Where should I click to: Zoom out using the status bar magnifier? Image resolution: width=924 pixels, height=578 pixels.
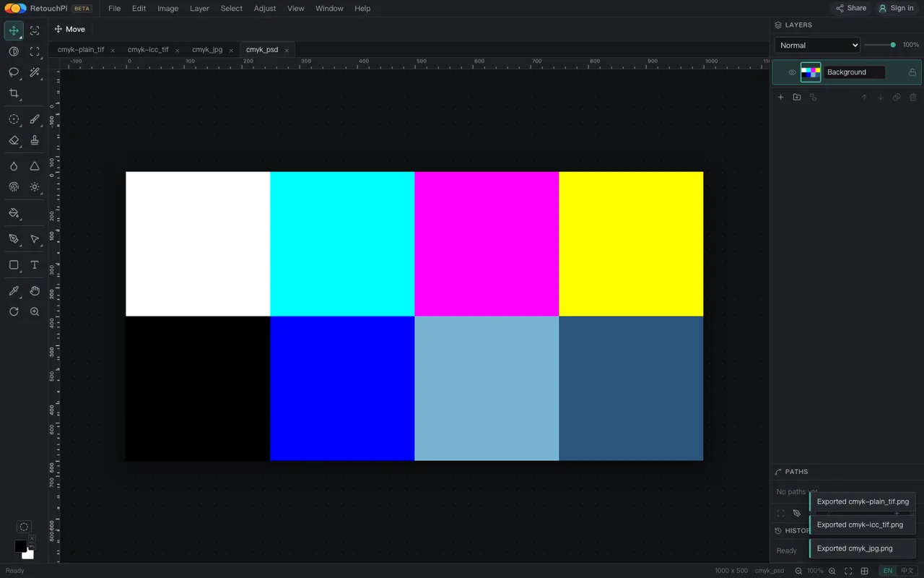(x=799, y=571)
